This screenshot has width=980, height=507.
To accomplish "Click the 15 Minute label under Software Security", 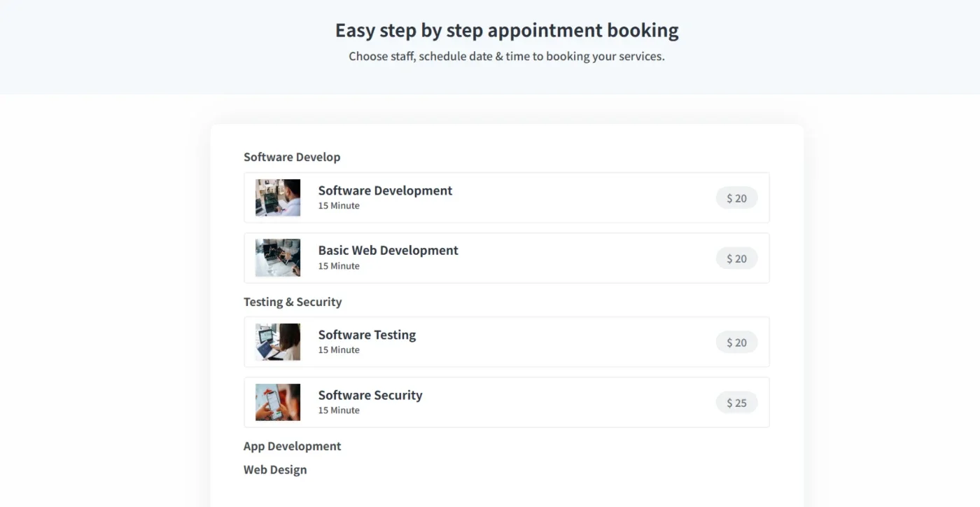I will (339, 410).
